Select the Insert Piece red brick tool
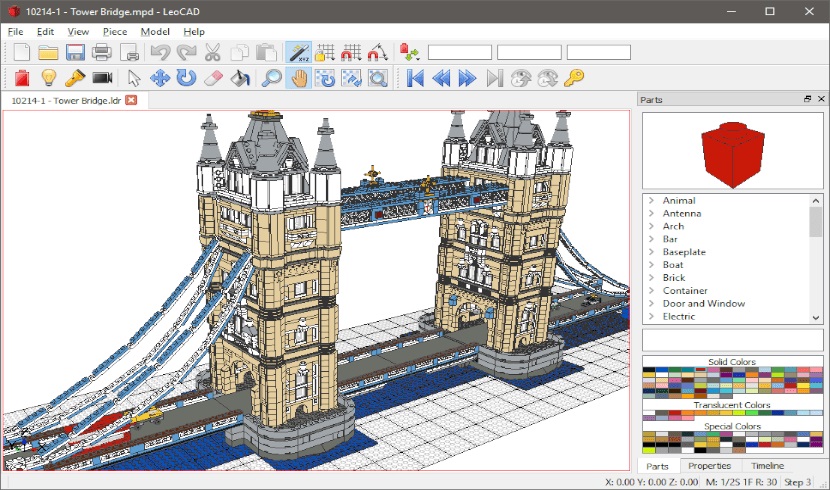830x490 pixels. tap(22, 78)
